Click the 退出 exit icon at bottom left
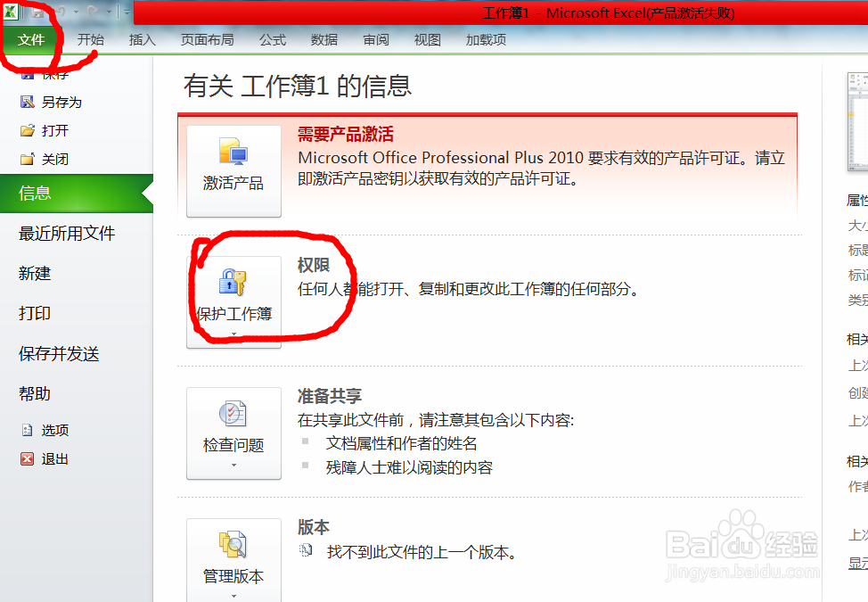868x602 pixels. 25,458
